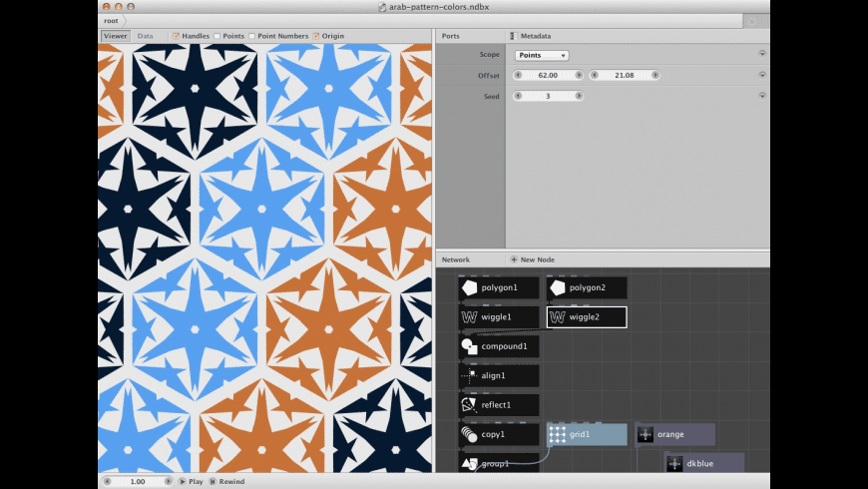The height and width of the screenshot is (489, 868).
Task: Click the Scope parameter label
Action: [x=489, y=55]
